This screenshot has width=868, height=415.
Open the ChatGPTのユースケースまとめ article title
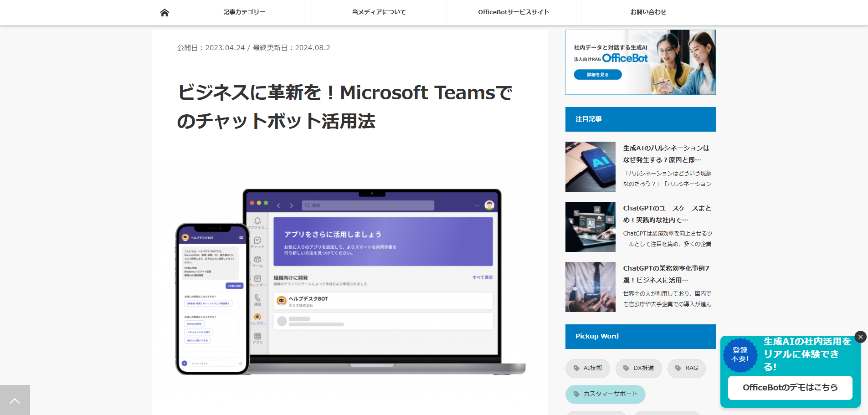667,214
